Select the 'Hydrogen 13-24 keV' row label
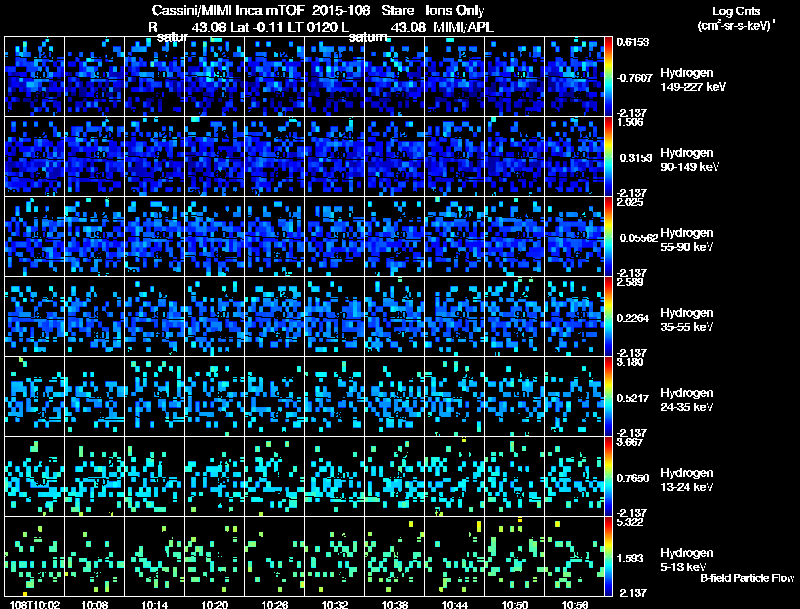 pyautogui.click(x=687, y=480)
